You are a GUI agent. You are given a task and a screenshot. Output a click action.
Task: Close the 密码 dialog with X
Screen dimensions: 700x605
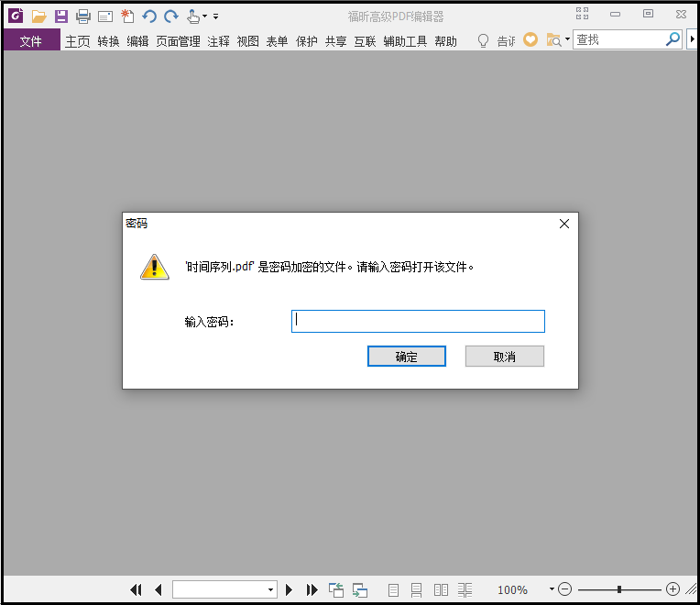pos(564,224)
